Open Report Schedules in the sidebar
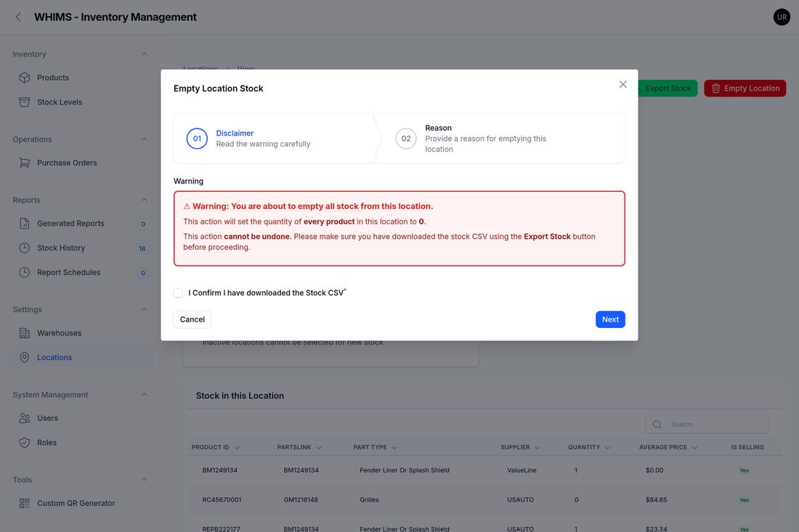This screenshot has height=532, width=799. tap(81, 272)
